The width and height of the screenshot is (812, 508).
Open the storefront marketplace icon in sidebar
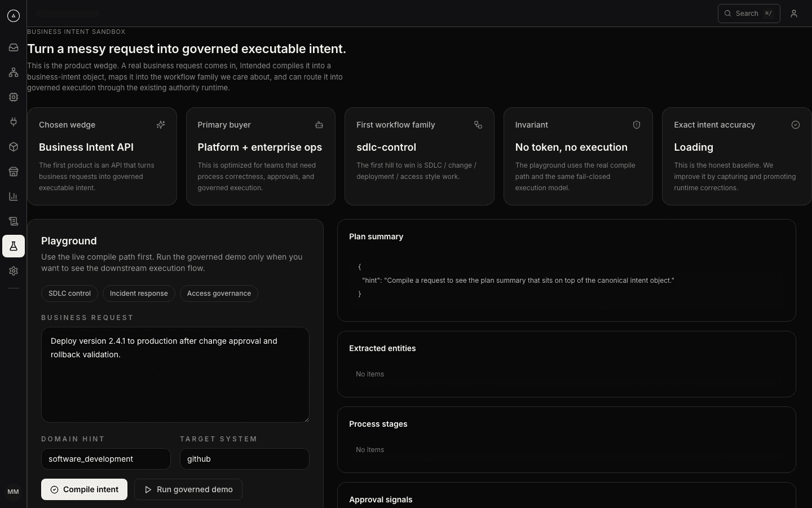pyautogui.click(x=14, y=172)
